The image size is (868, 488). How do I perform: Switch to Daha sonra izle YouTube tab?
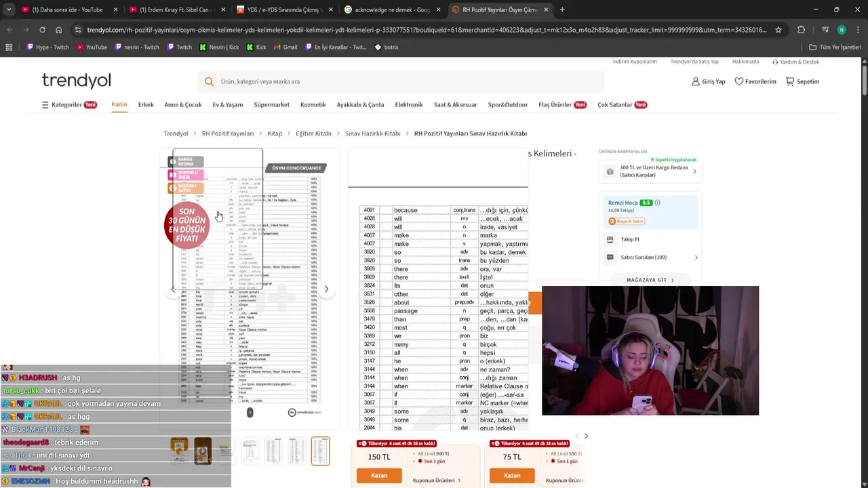pos(68,9)
